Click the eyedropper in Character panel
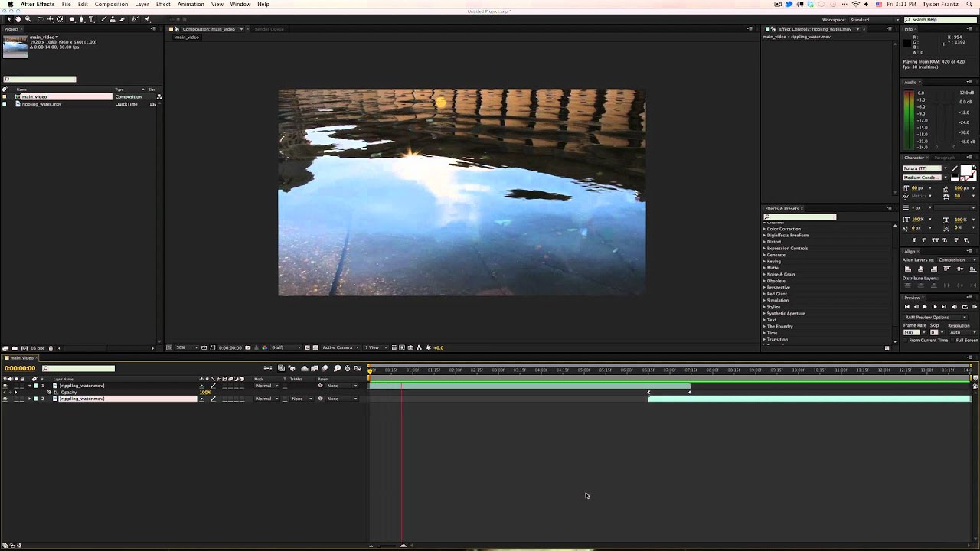 pos(955,168)
